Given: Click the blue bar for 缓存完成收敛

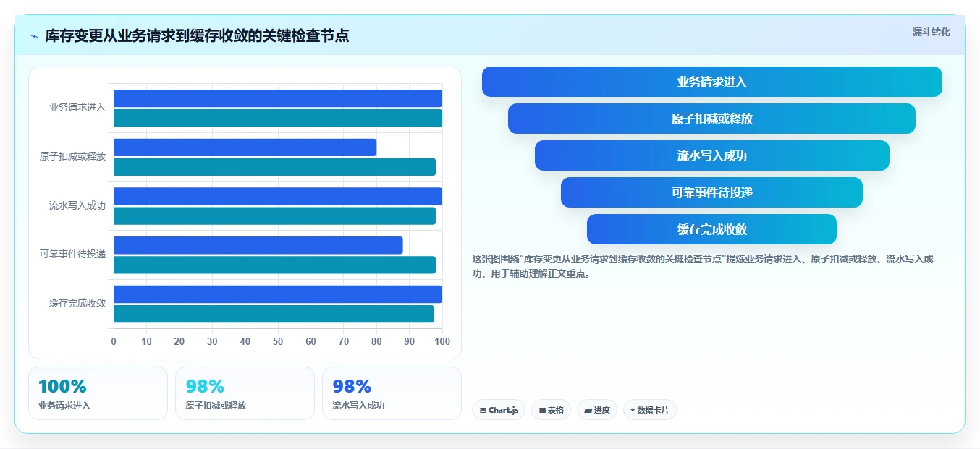Looking at the screenshot, I should click(x=278, y=294).
